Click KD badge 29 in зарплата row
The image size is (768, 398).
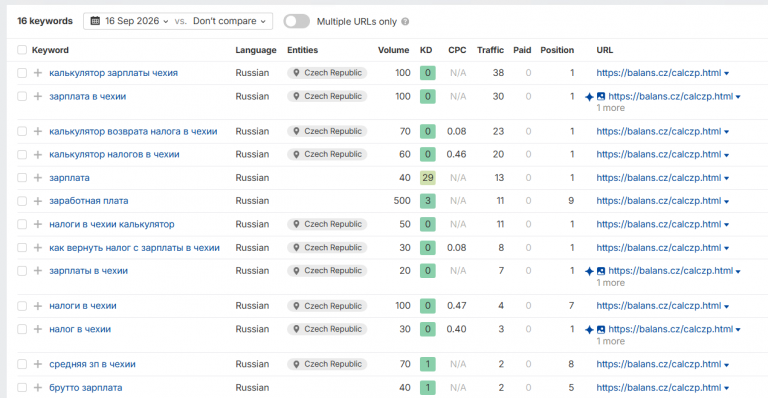(428, 178)
